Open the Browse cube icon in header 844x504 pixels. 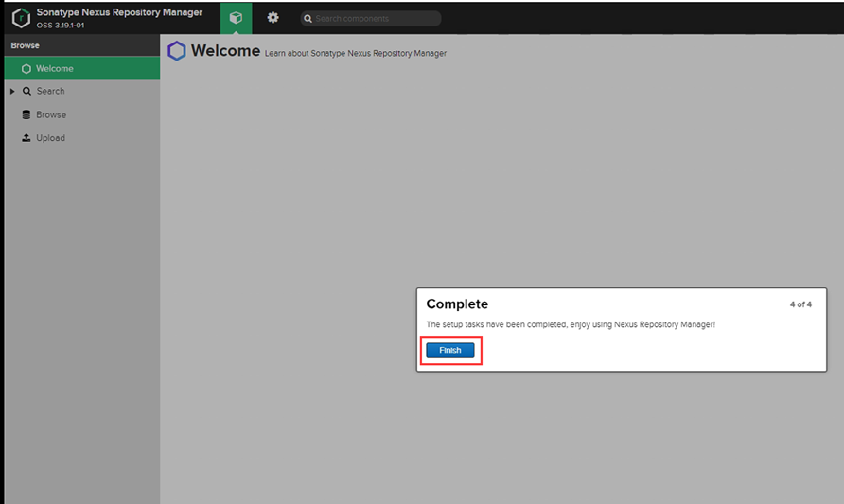point(236,18)
